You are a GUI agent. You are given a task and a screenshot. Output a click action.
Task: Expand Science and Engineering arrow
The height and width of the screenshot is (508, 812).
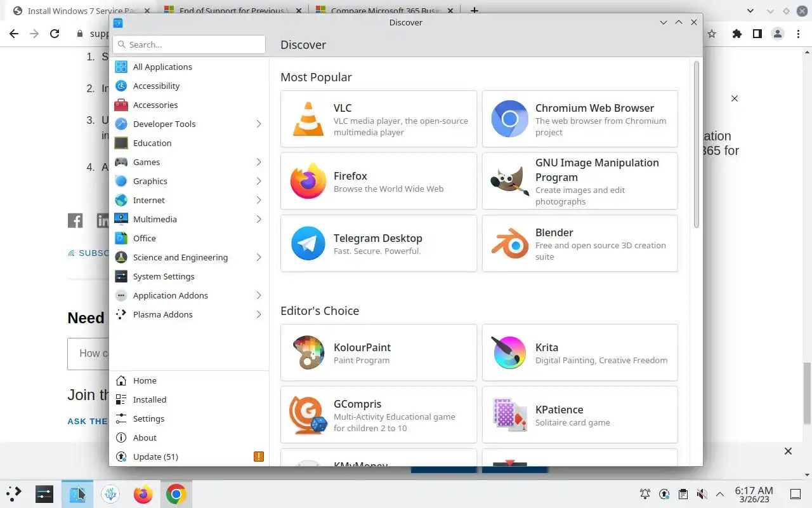tap(259, 257)
